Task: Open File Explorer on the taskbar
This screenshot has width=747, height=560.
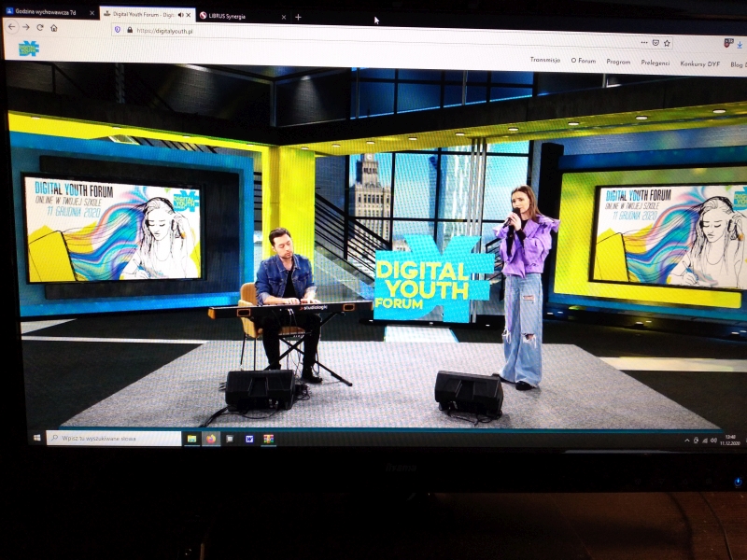Action: tap(191, 438)
